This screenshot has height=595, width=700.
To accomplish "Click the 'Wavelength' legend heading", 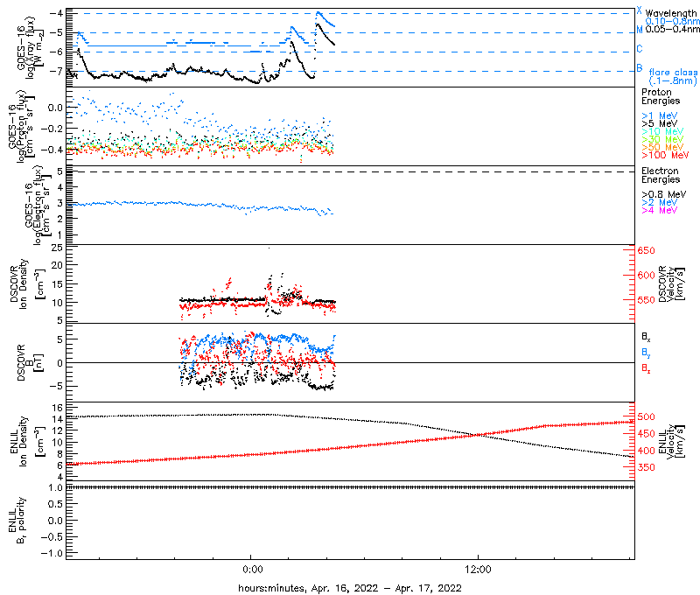I will [x=670, y=13].
